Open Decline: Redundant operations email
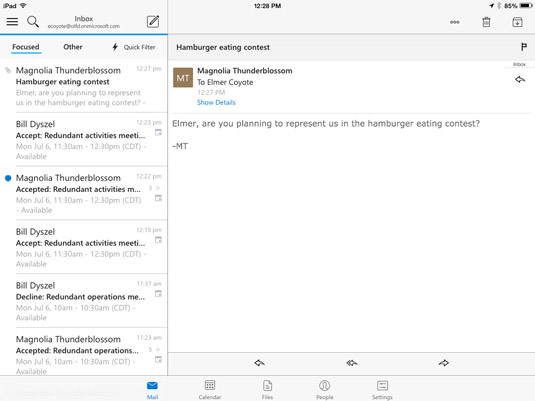This screenshot has height=401, width=535. coord(84,301)
